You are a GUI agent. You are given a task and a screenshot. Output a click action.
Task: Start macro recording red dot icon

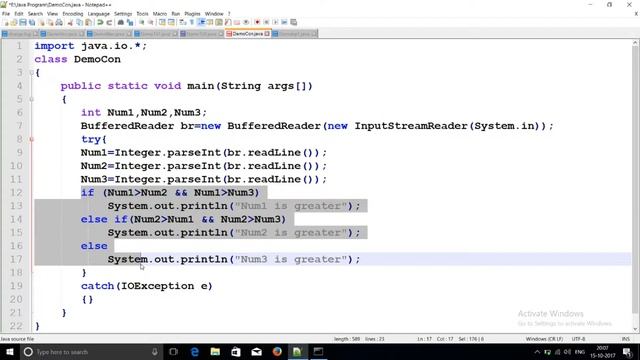pos(257,22)
